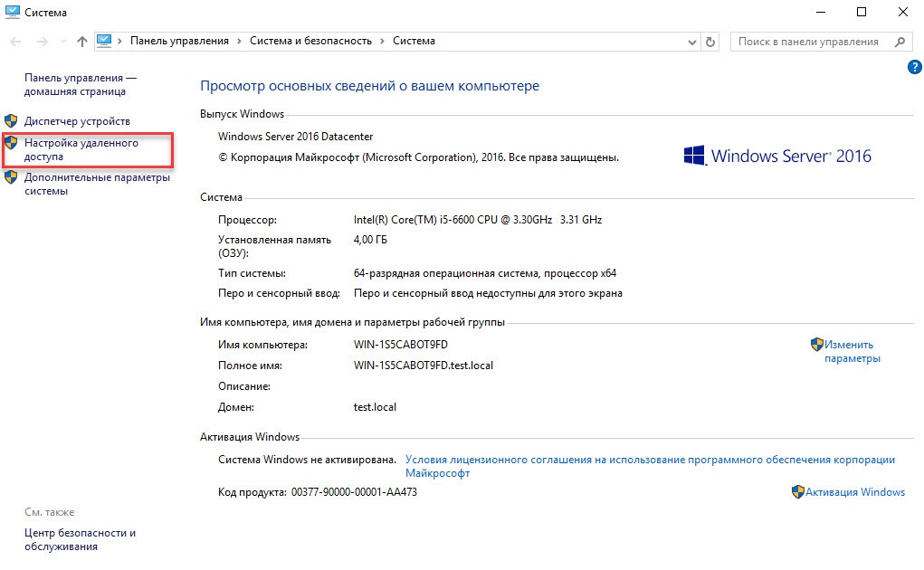The image size is (924, 570).
Task: Click the computer name 'WIN-1S5CABOT9FD'
Action: coord(401,345)
